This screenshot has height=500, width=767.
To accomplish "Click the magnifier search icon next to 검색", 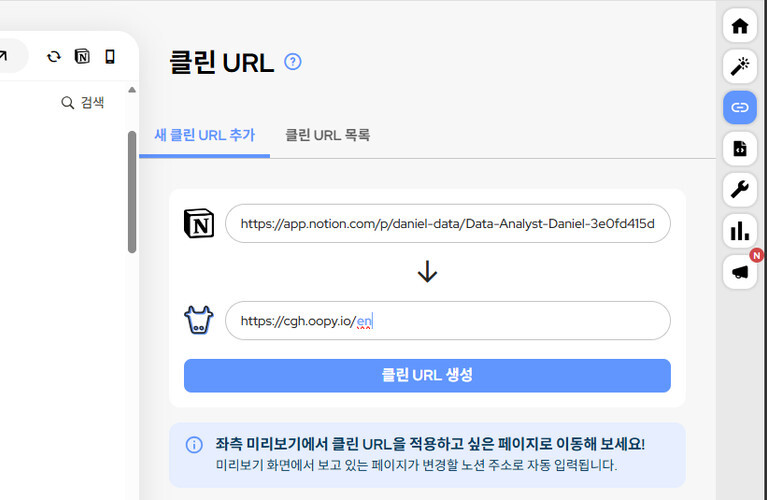I will 68,103.
